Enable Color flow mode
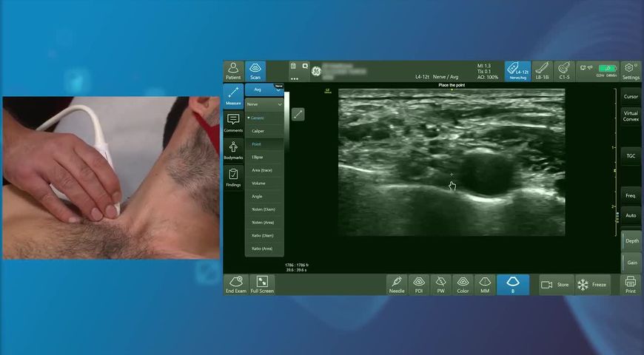 coord(463,285)
